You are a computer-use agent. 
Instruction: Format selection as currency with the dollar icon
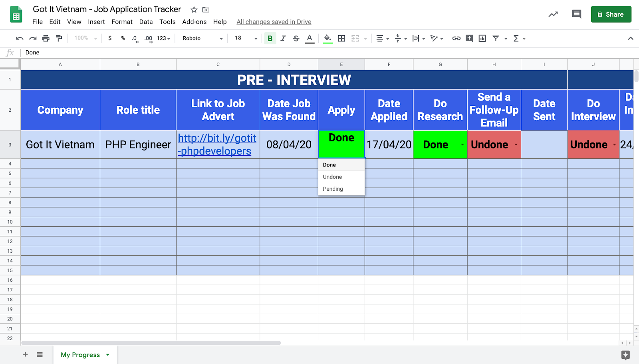110,38
